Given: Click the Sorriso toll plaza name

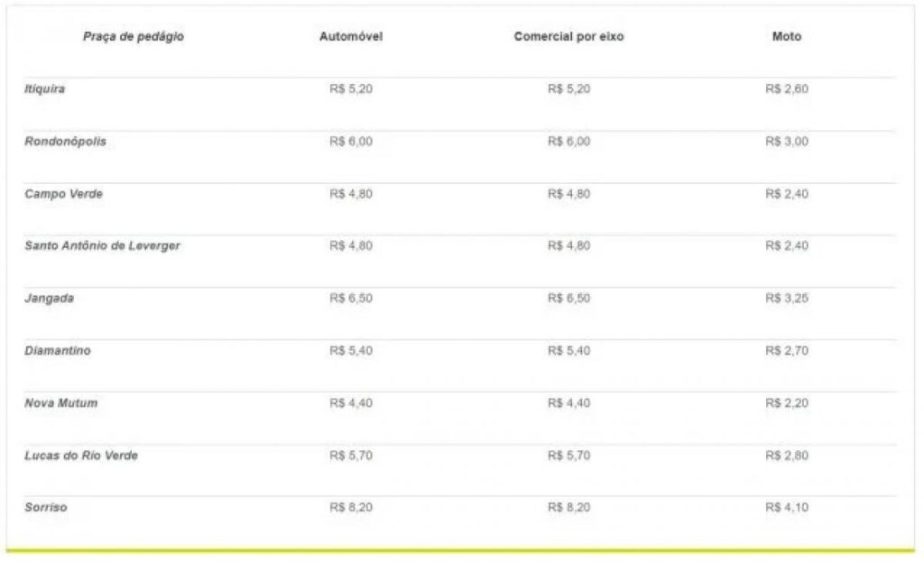Looking at the screenshot, I should [x=46, y=508].
